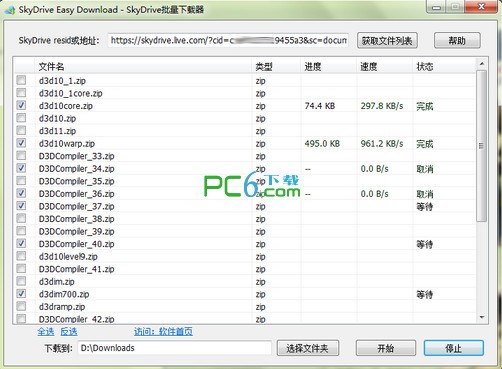Close the SkyDrive Easy Download window
The height and width of the screenshot is (369, 502).
(x=481, y=7)
